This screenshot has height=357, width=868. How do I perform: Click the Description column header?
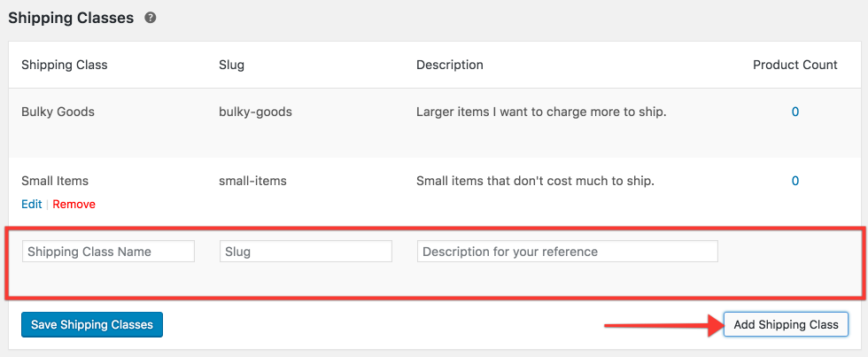[450, 65]
